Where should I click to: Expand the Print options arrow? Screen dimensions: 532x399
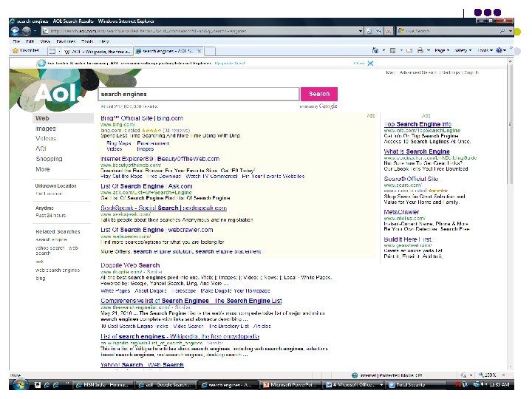[429, 50]
